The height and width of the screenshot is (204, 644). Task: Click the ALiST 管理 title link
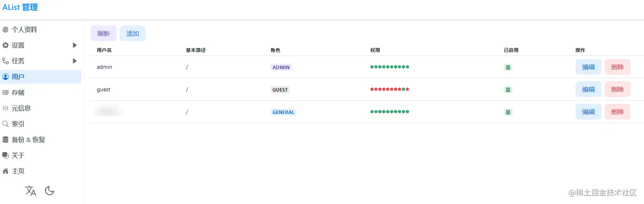20,7
